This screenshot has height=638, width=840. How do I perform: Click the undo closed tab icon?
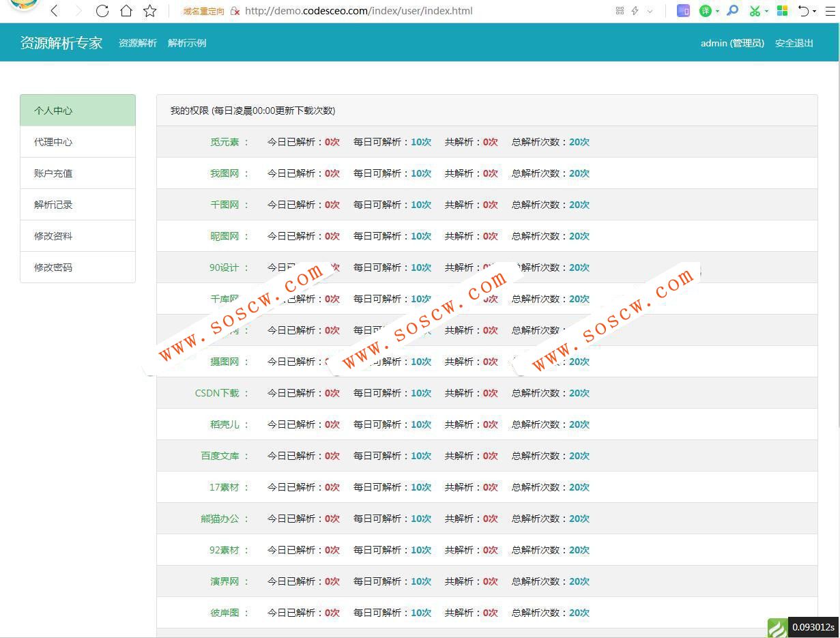point(804,11)
